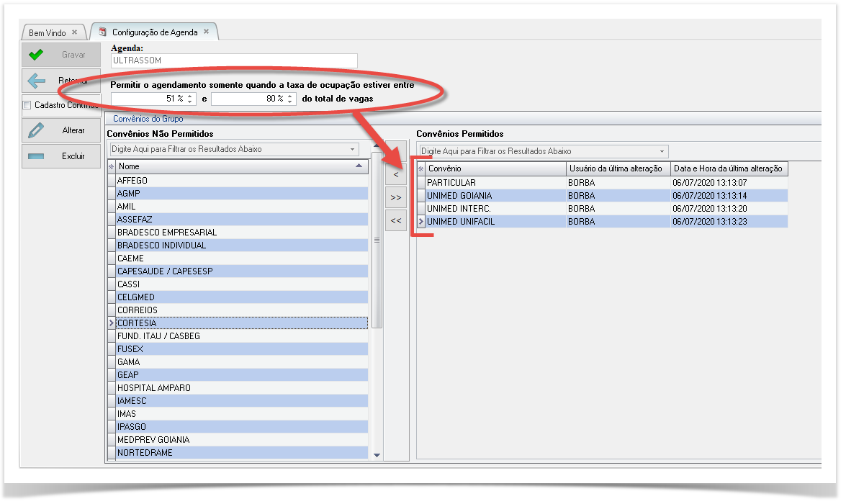Image resolution: width=846 pixels, height=504 pixels.
Task: Click the single left arrow transfer button
Action: 396,174
